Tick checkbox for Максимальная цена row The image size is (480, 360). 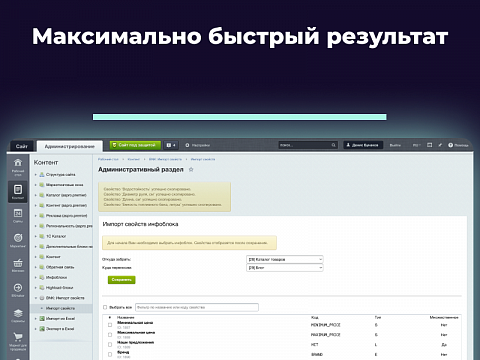[x=110, y=335]
